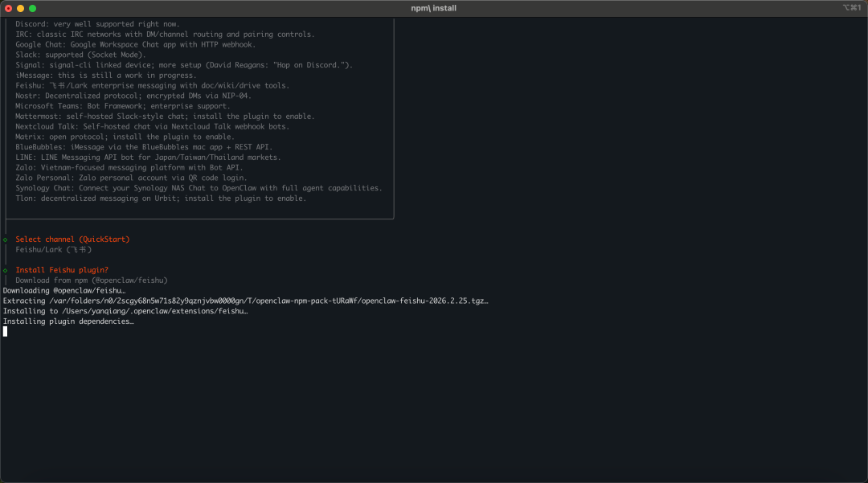The width and height of the screenshot is (868, 483).
Task: Click the 'BlueBubbles: iMessage via' line
Action: coord(144,147)
